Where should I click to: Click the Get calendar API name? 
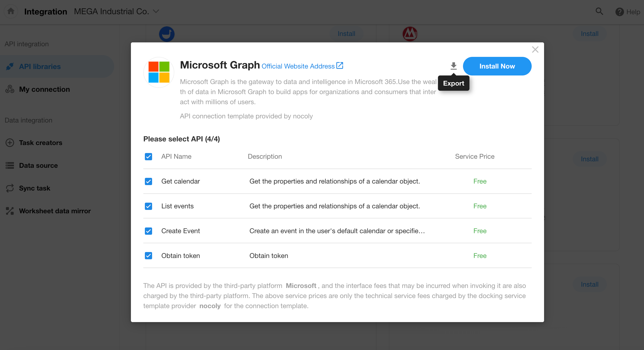pyautogui.click(x=180, y=181)
